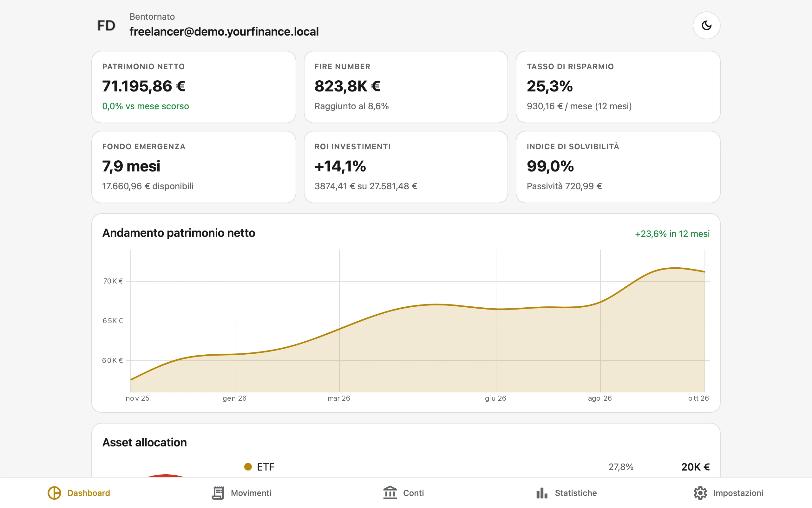Click the Statistiche bar chart icon
812x508 pixels.
[x=541, y=493]
